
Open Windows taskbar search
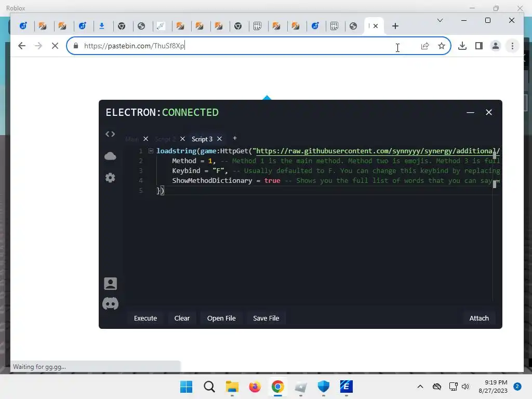[x=209, y=387]
